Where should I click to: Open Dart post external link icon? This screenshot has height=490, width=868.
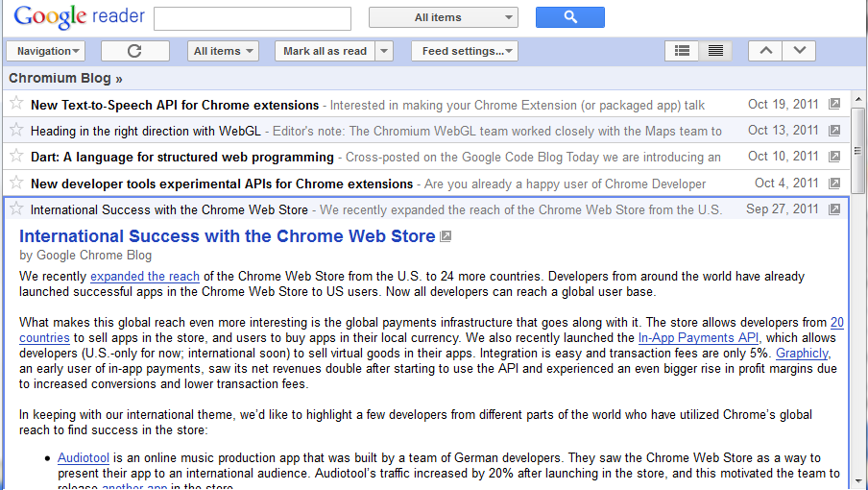coord(834,157)
